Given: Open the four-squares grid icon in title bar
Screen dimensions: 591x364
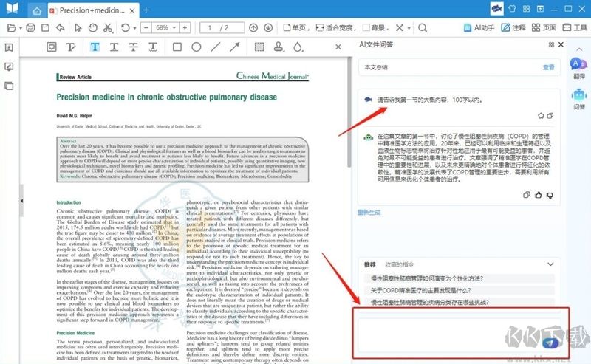Looking at the screenshot, I should click(526, 9).
